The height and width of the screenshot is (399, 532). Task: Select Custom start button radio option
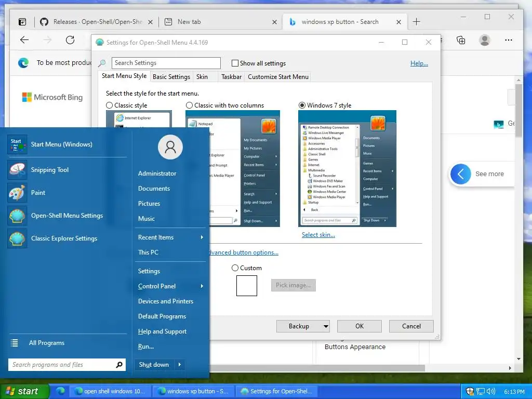[x=235, y=268]
